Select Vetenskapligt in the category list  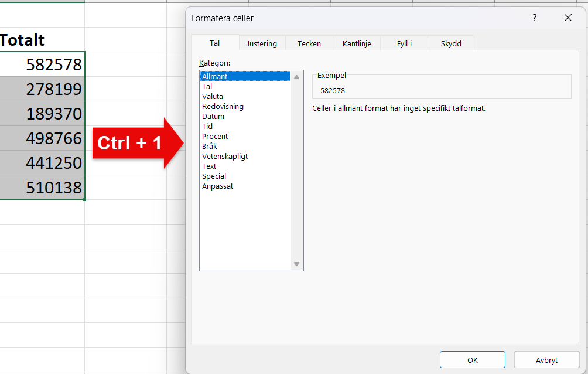click(x=225, y=157)
